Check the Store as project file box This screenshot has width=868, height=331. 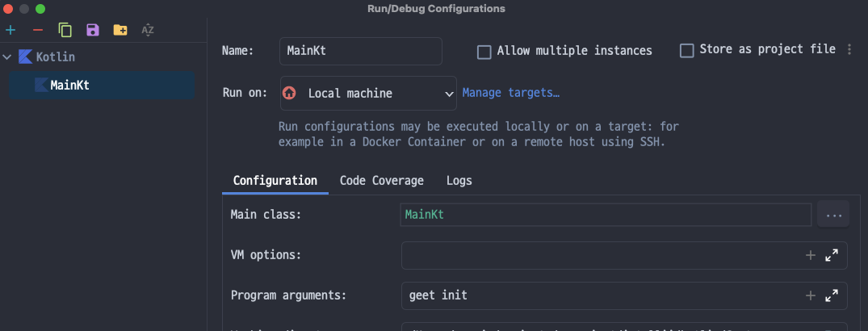click(x=687, y=51)
